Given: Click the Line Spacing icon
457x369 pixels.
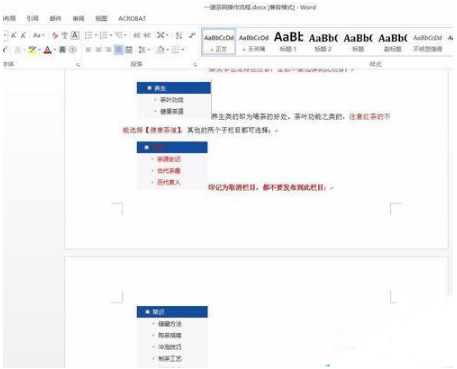Looking at the screenshot, I should 142,50.
